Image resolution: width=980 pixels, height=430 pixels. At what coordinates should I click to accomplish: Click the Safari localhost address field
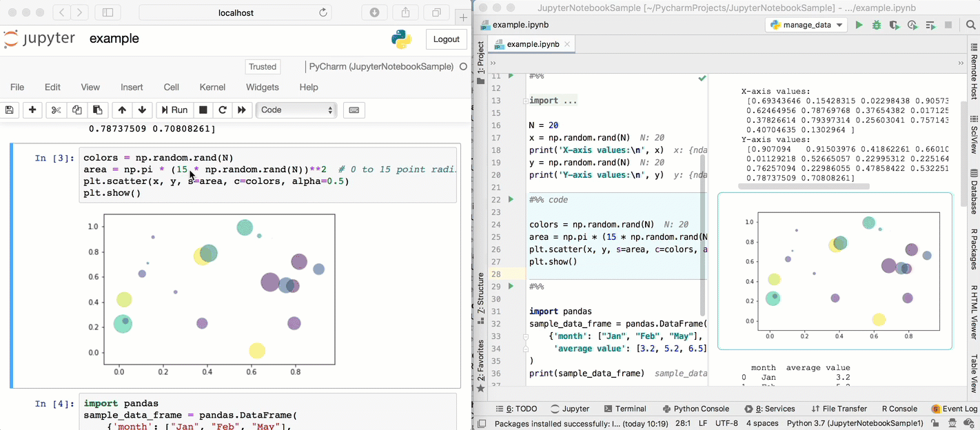point(236,12)
